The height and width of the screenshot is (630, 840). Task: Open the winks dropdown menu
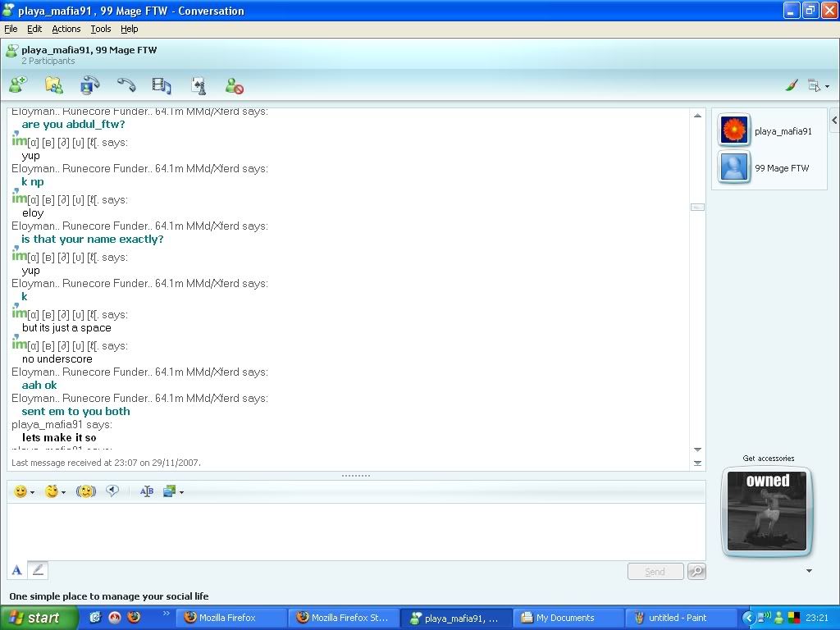tap(63, 492)
